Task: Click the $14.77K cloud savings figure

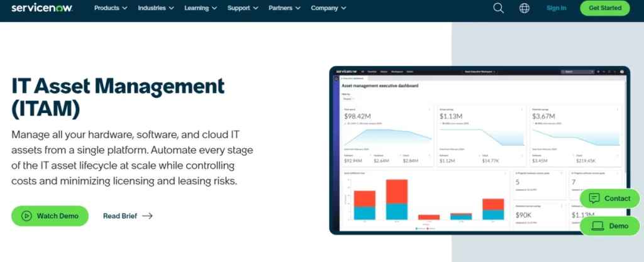Action: (x=491, y=161)
